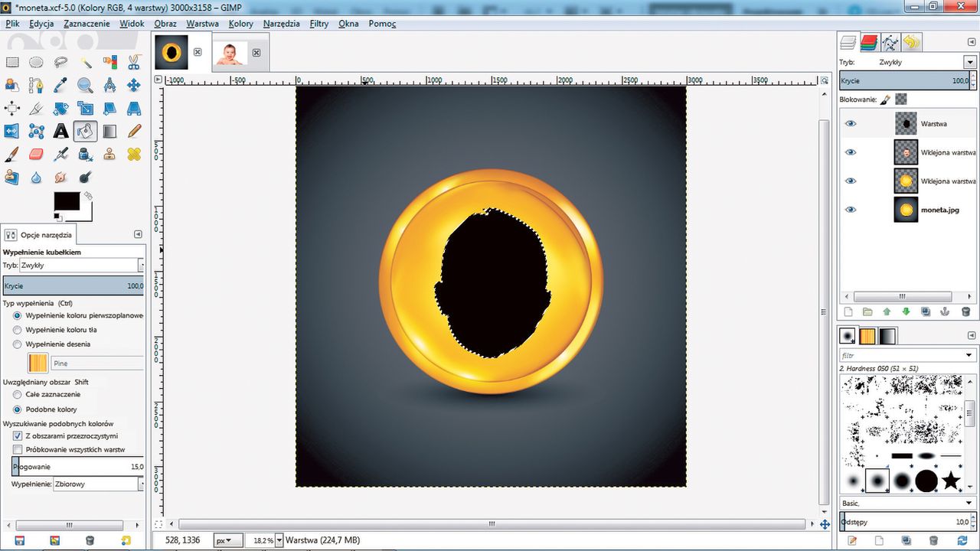
Task: Delete layer using Layers panel trash icon
Action: pos(965,311)
